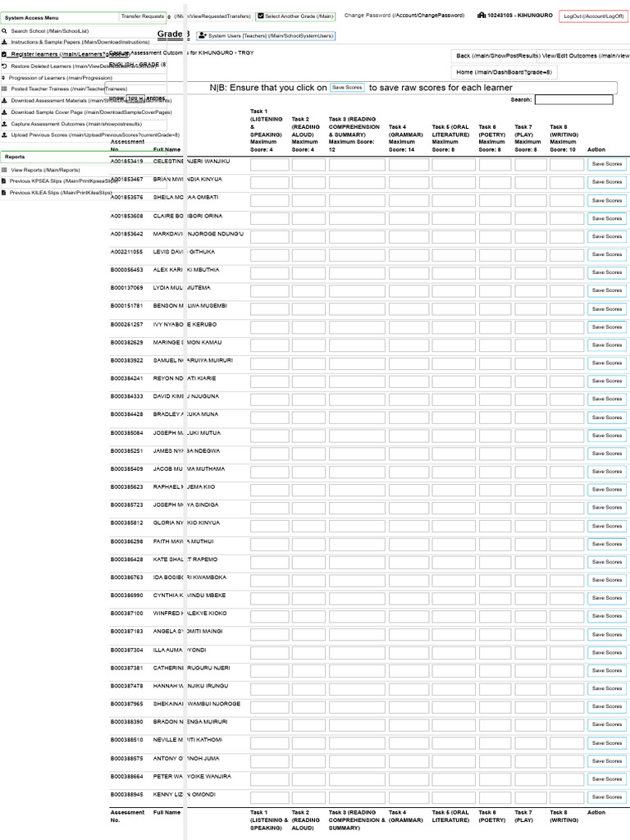Select the name SAMUEL MUIRURI row text
The image size is (630, 840).
point(193,361)
